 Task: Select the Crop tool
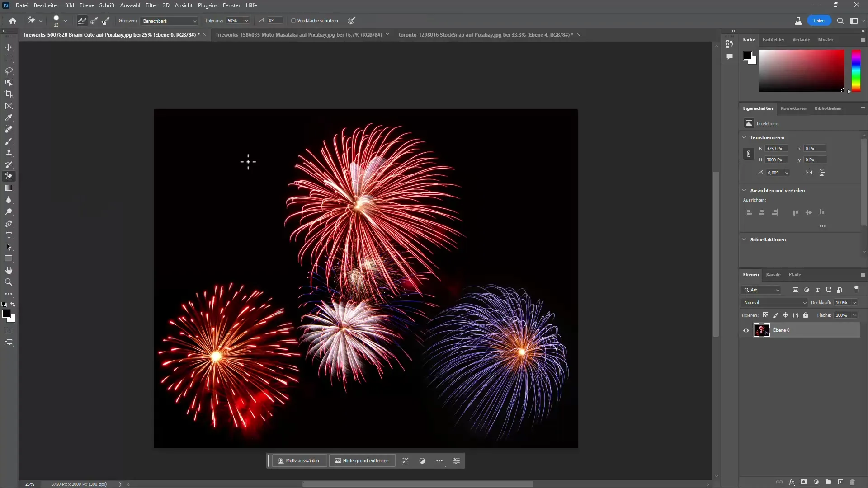coord(9,94)
